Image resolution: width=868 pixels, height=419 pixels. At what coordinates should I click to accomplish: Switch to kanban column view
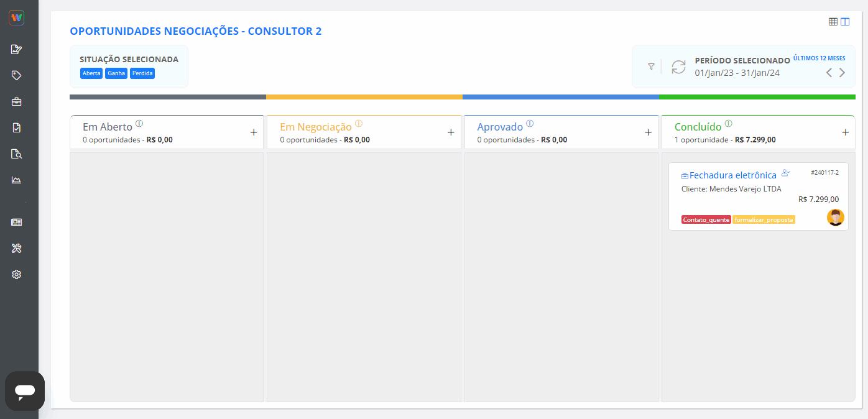(x=845, y=22)
